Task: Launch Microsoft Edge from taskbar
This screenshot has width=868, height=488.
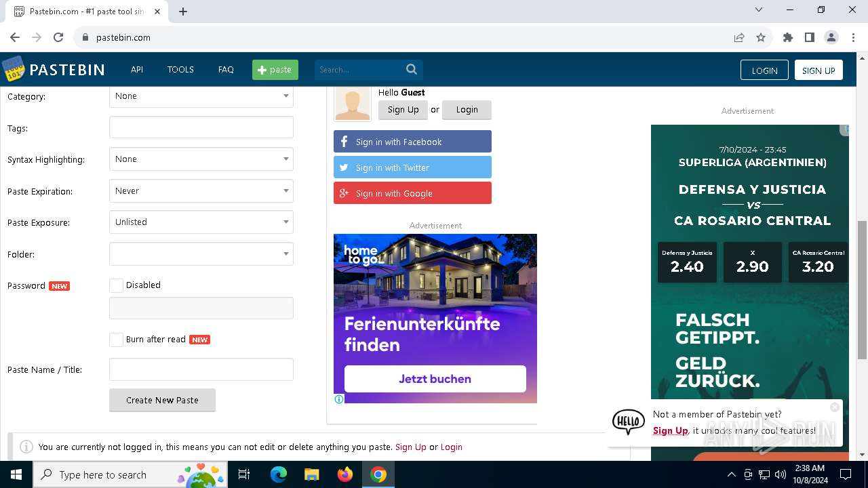Action: coord(279,474)
